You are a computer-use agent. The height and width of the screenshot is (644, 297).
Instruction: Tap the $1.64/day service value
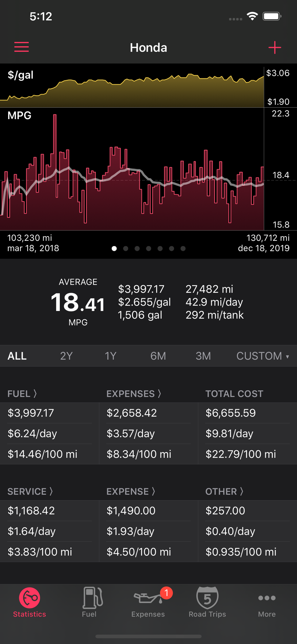point(31,531)
